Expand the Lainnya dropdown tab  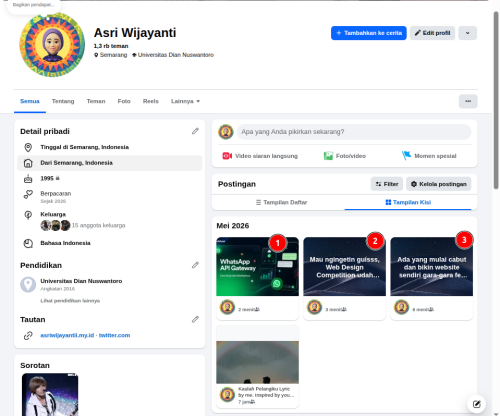(185, 101)
